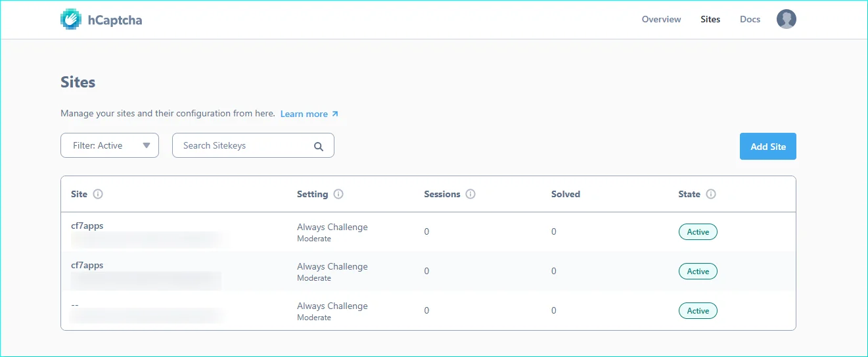The height and width of the screenshot is (357, 868).
Task: Click the Setting column header text
Action: (x=312, y=194)
